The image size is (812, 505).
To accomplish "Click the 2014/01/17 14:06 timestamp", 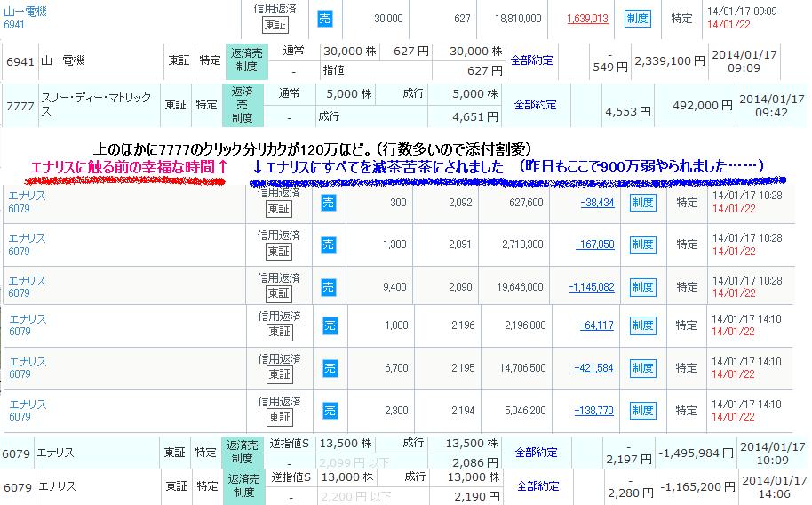I will coord(774,487).
